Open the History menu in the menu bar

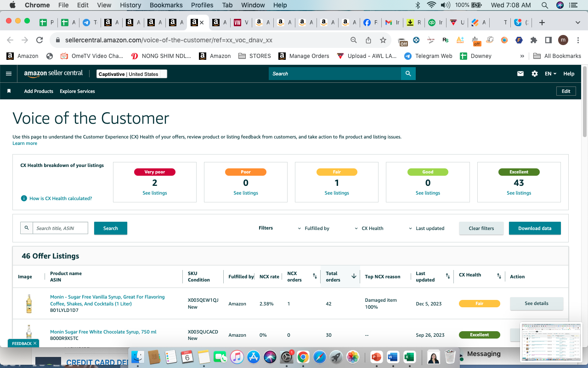[130, 5]
